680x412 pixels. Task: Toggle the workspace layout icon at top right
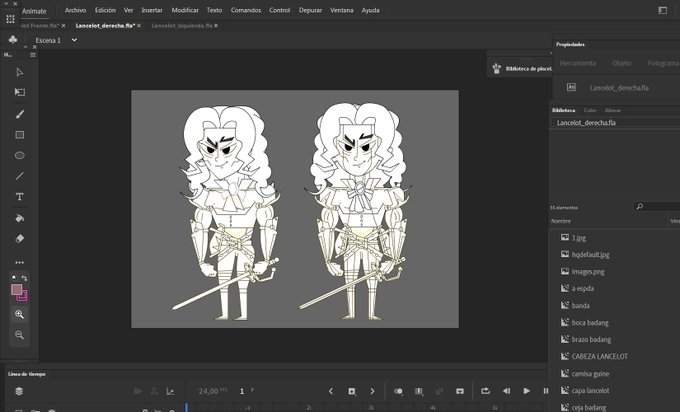pyautogui.click(x=663, y=10)
